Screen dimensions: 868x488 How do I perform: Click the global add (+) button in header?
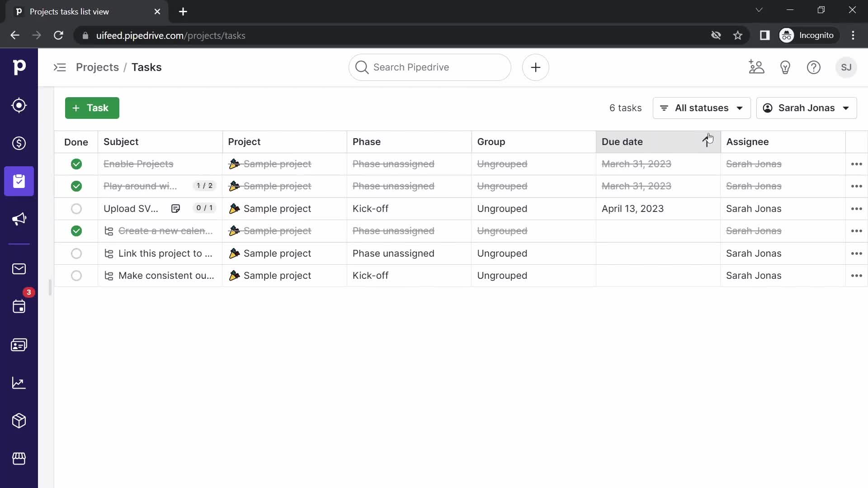pyautogui.click(x=535, y=67)
